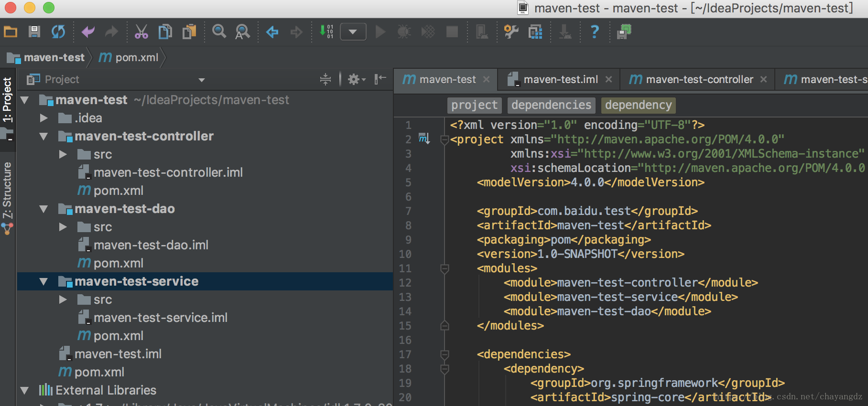Open Replace with magnifier-A icon
Image resolution: width=868 pixels, height=406 pixels.
pos(243,32)
